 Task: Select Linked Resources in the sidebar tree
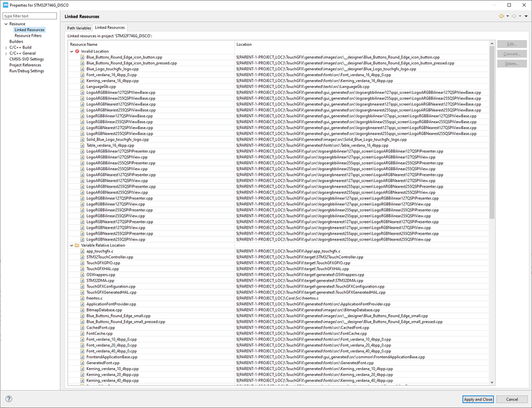[x=29, y=30]
